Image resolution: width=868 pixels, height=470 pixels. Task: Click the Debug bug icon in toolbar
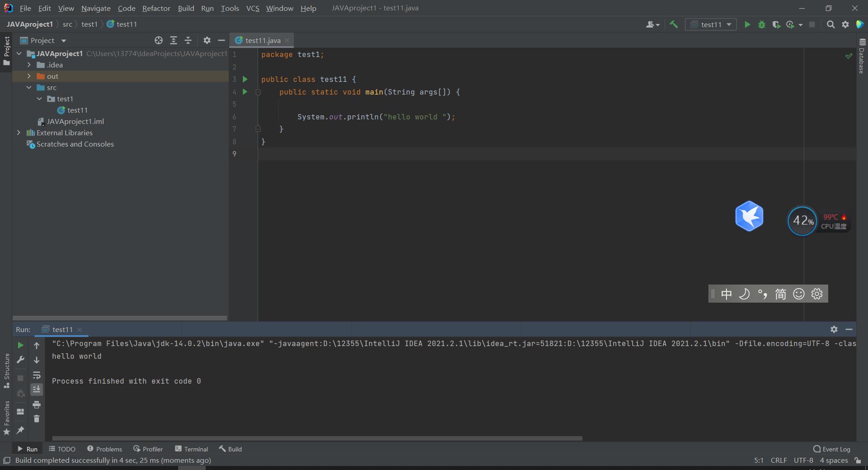tap(762, 24)
